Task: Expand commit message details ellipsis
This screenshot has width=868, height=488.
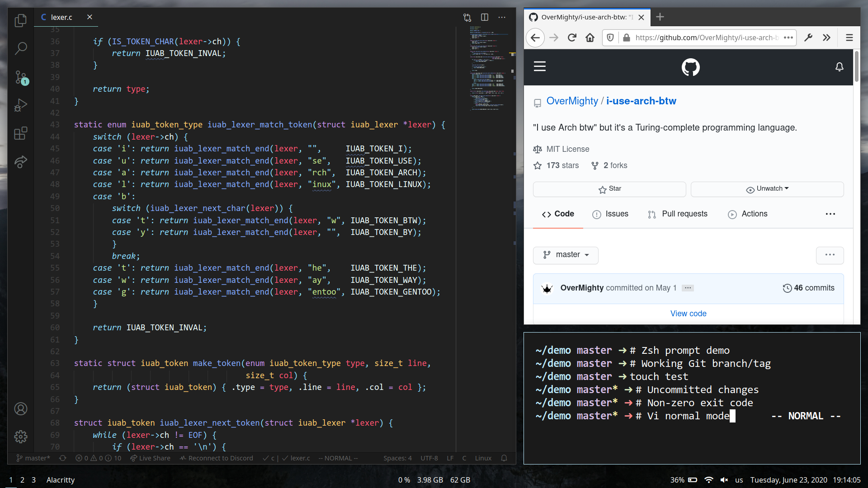Action: [x=688, y=288]
